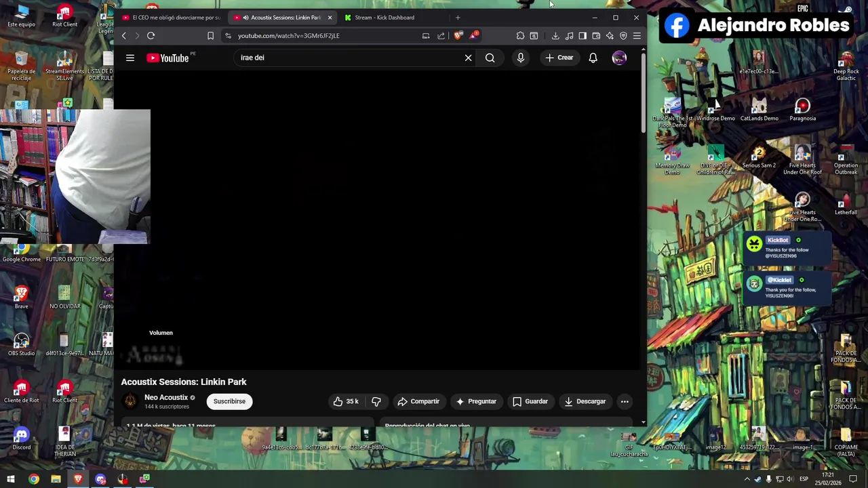
Task: Select the Papelera de reciclaje icon
Action: pyautogui.click(x=21, y=65)
